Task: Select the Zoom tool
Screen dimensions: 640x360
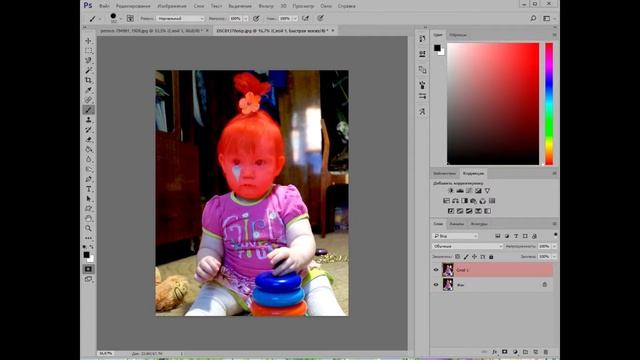Action: pyautogui.click(x=89, y=228)
